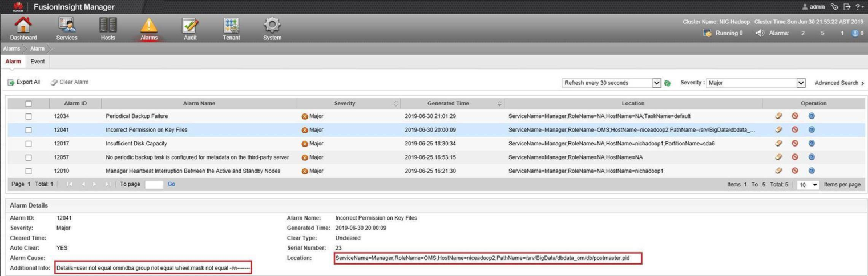
Task: Click the Alarm Name column header
Action: [199, 103]
